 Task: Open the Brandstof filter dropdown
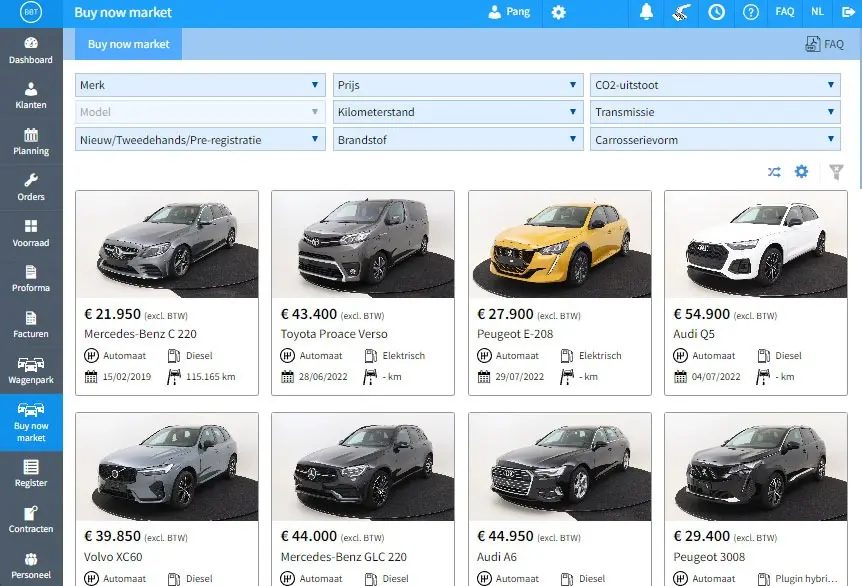click(x=458, y=140)
